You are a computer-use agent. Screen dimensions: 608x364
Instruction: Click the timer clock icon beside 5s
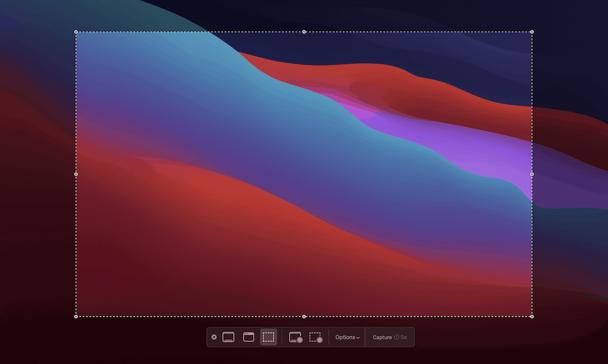coord(396,337)
